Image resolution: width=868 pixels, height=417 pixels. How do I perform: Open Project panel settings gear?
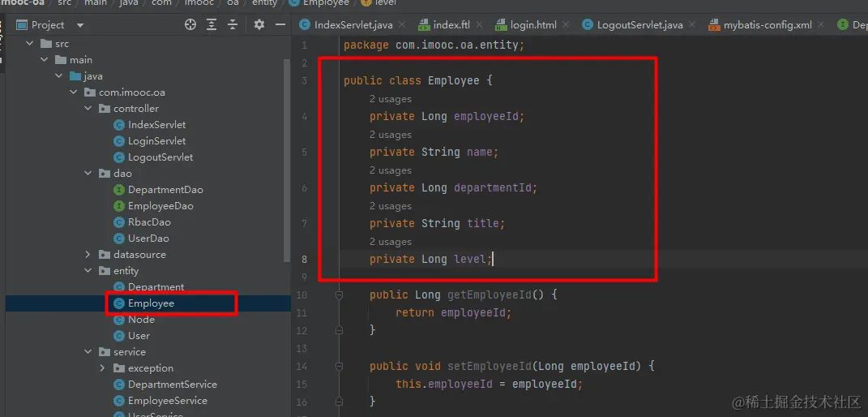pyautogui.click(x=259, y=24)
